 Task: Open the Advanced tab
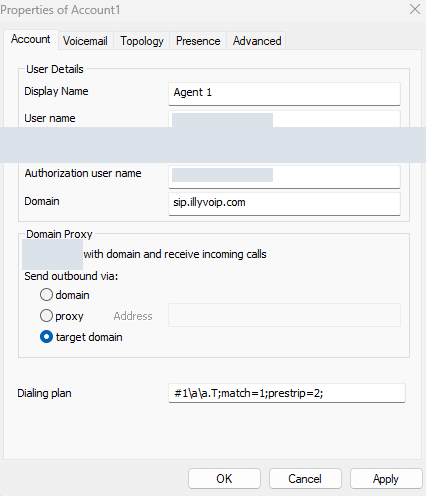257,41
